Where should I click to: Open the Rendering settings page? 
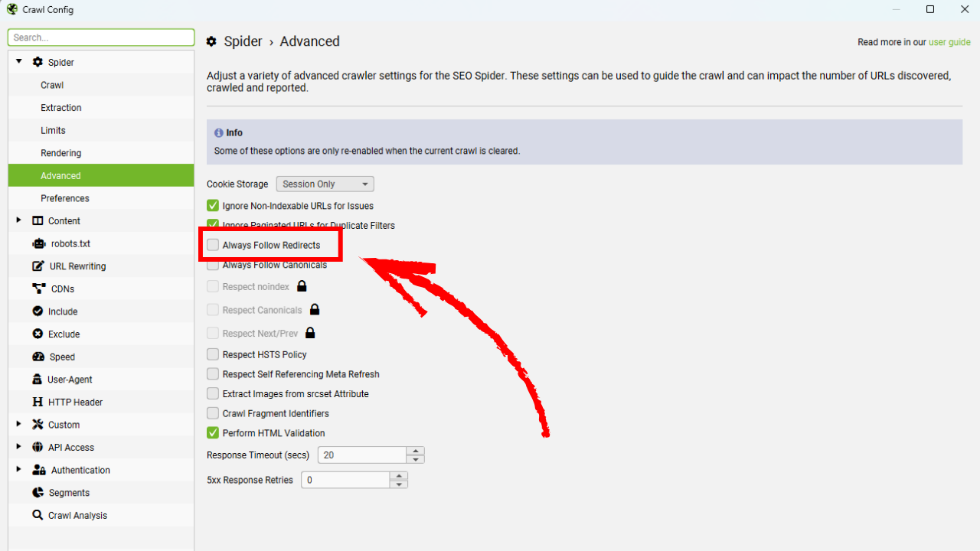61,153
